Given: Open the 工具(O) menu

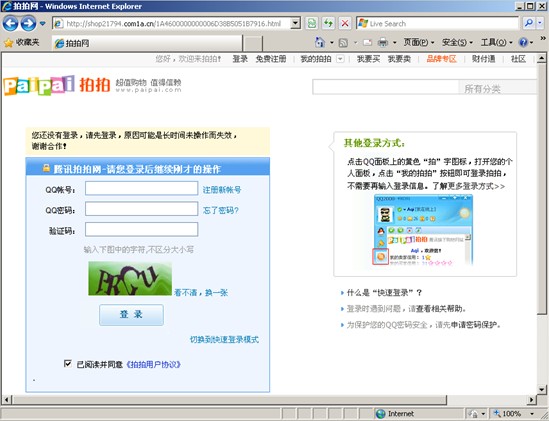Looking at the screenshot, I should (496, 42).
